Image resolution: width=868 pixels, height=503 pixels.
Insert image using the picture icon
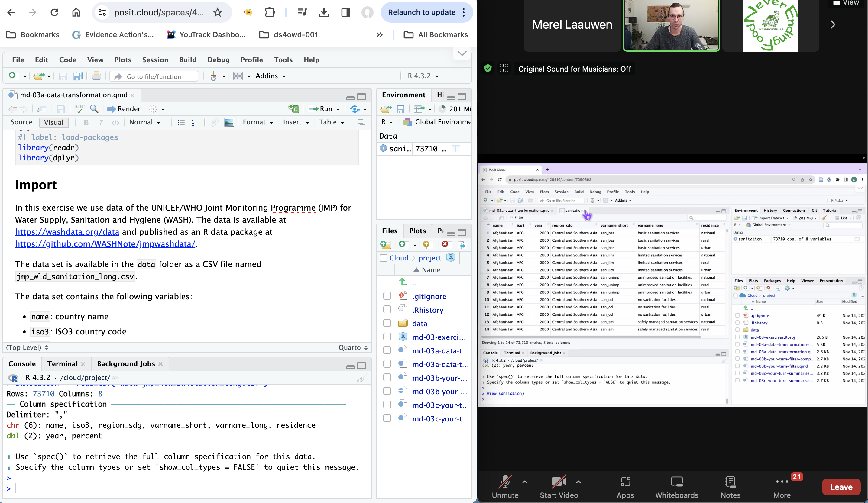229,123
